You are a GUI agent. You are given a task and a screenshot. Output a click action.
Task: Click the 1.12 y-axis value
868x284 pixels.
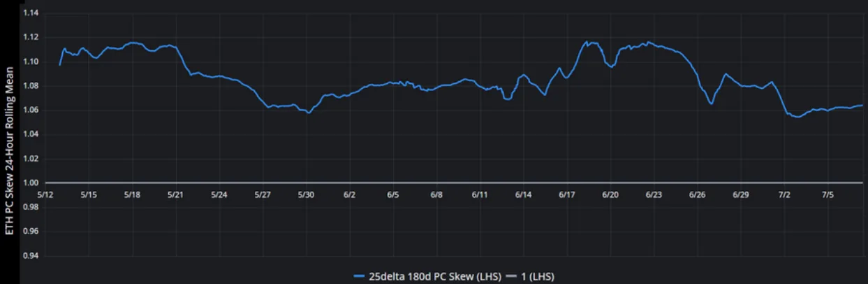31,38
